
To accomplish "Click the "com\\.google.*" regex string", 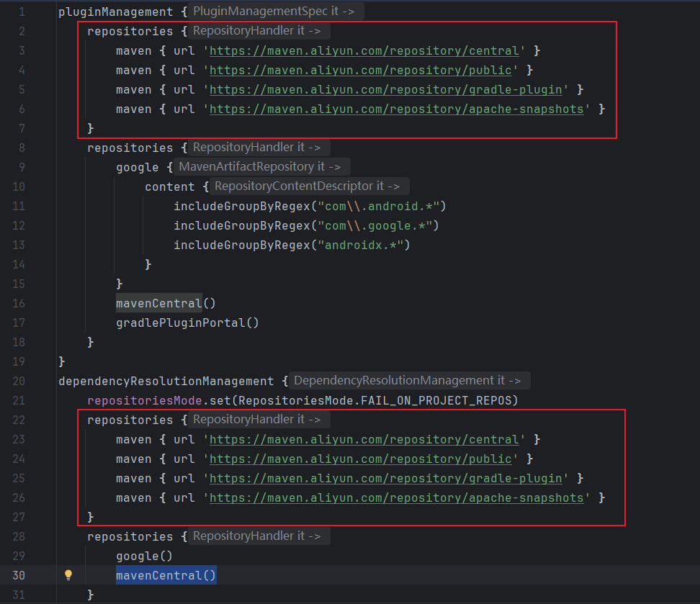I will click(x=374, y=226).
